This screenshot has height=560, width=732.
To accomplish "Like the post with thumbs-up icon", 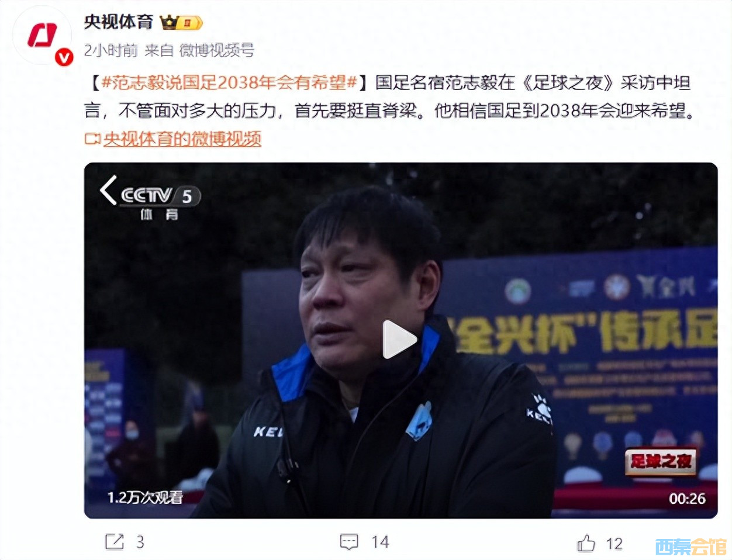I will [586, 543].
